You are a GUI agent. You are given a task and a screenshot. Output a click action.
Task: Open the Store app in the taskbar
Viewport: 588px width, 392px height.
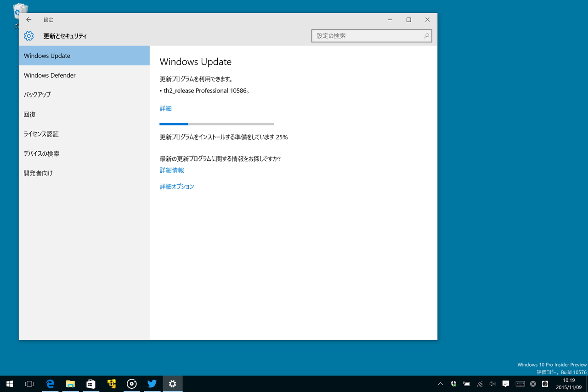point(91,384)
